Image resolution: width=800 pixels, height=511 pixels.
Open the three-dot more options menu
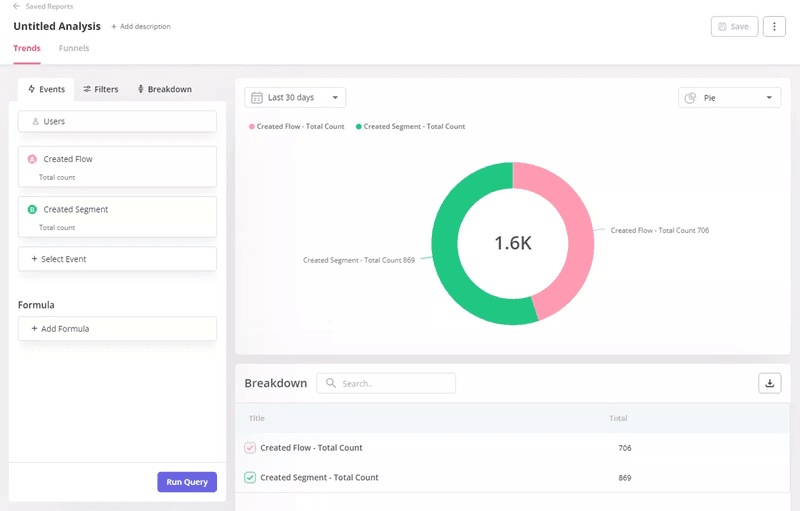[x=774, y=27]
